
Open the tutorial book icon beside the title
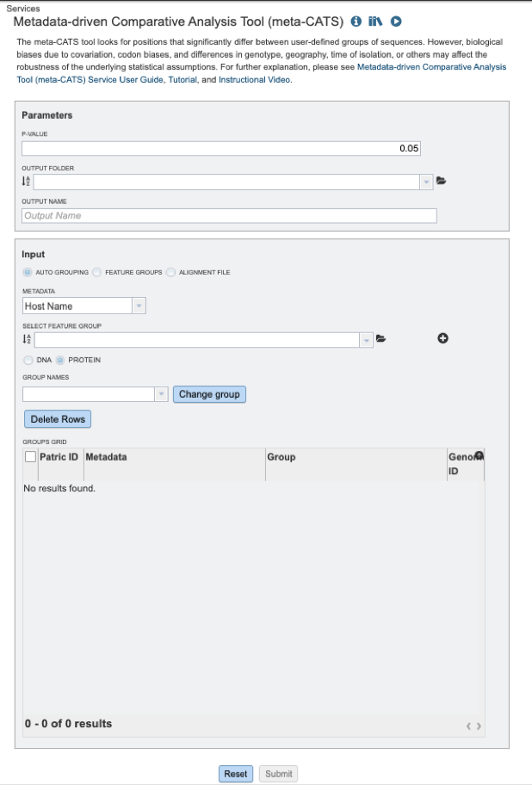coord(375,22)
